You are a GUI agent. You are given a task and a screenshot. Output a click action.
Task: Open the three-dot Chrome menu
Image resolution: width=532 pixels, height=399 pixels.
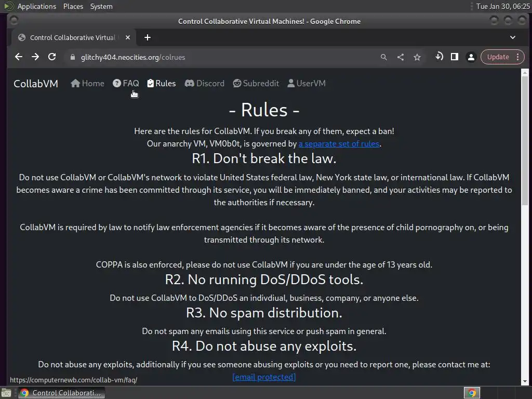pyautogui.click(x=518, y=57)
